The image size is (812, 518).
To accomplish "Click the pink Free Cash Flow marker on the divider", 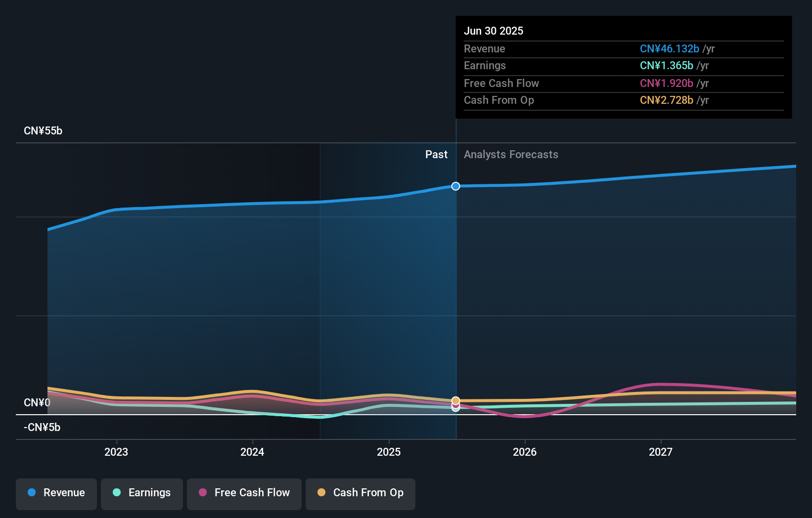I will click(x=455, y=406).
